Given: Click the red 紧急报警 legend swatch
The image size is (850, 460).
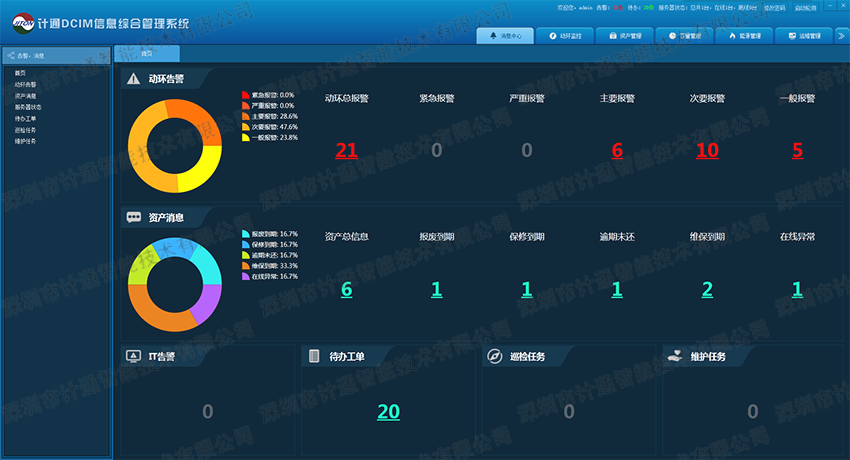Looking at the screenshot, I should 244,95.
